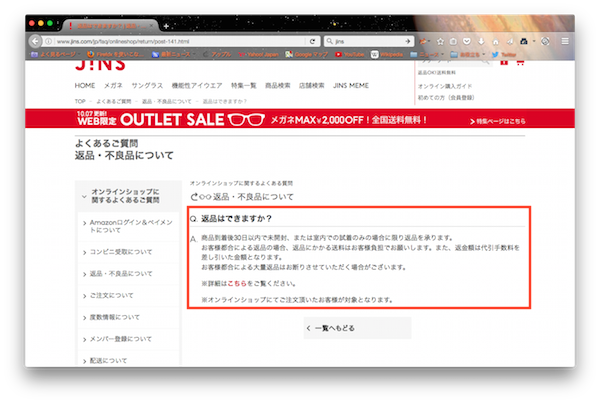Open the JINS MEME navigation item

coord(351,85)
